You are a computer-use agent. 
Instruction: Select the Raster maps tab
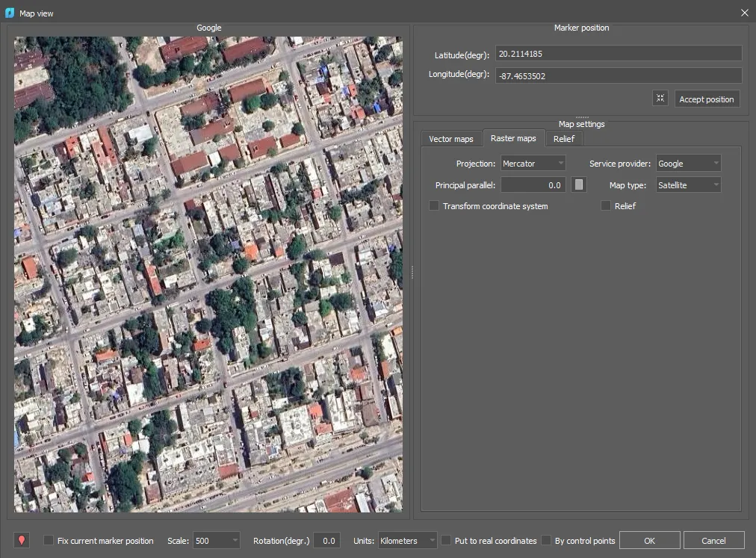(514, 138)
